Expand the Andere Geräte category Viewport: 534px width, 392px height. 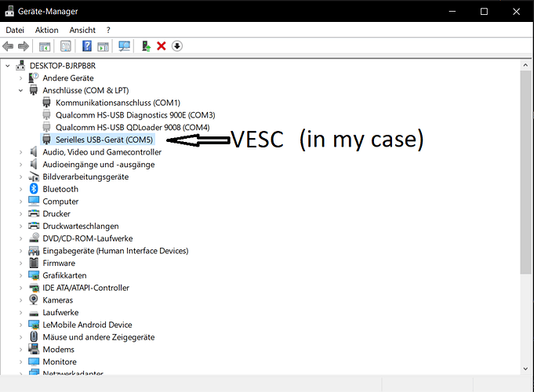point(20,78)
